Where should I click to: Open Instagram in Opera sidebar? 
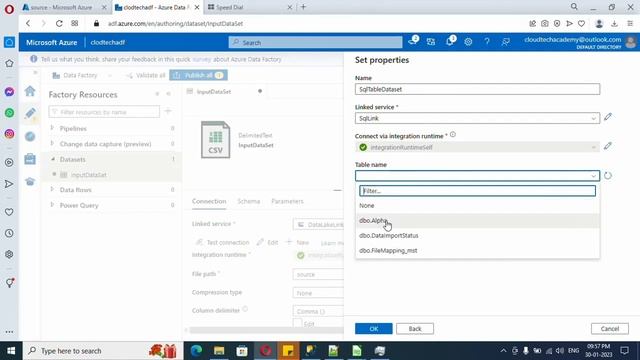point(9,134)
